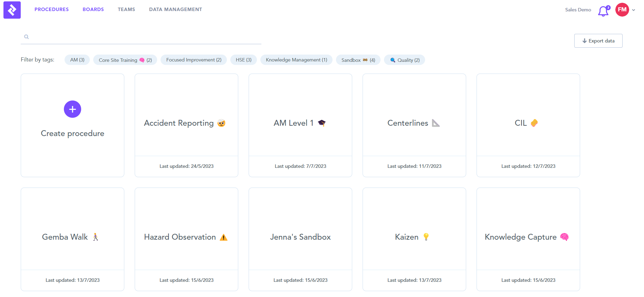Open the Jenna's Sandbox procedure card
Image resolution: width=644 pixels, height=297 pixels.
click(x=300, y=237)
